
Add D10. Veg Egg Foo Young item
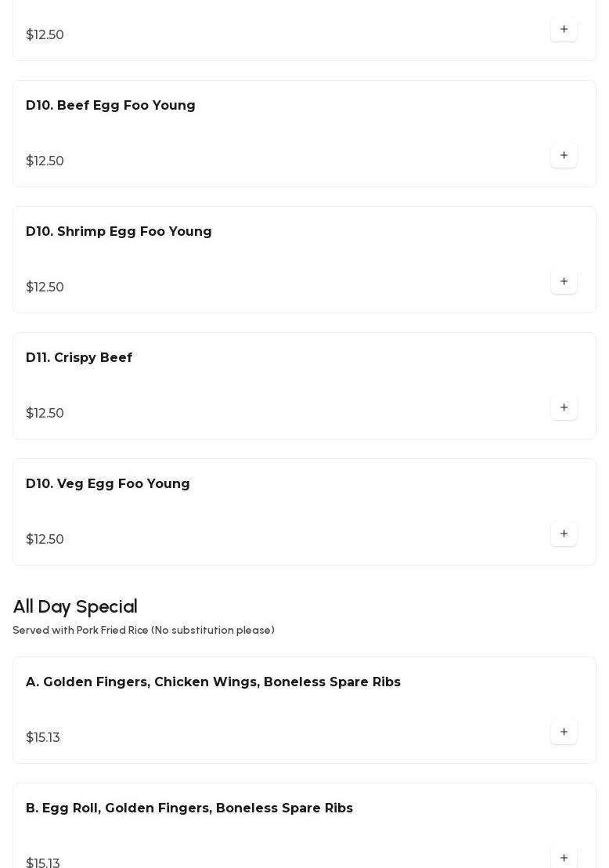tap(564, 534)
